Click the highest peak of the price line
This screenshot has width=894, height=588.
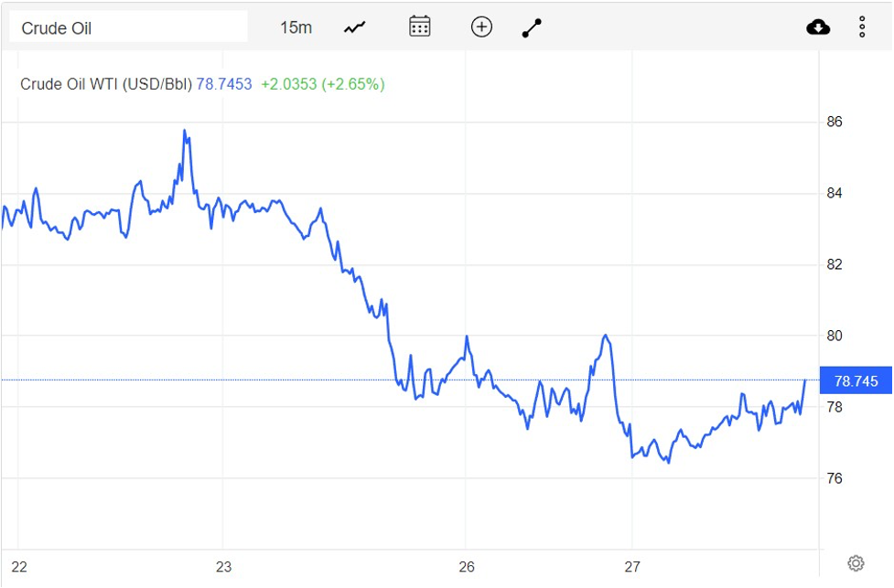(x=185, y=131)
